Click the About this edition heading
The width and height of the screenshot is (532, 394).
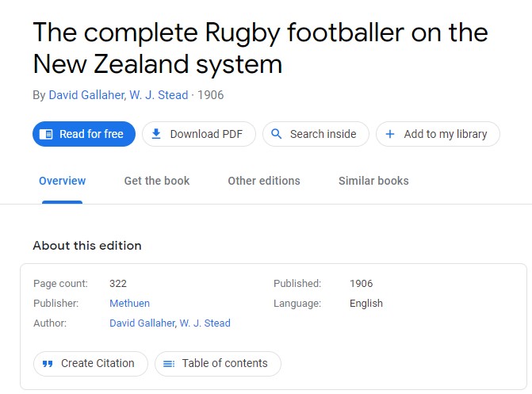click(87, 246)
